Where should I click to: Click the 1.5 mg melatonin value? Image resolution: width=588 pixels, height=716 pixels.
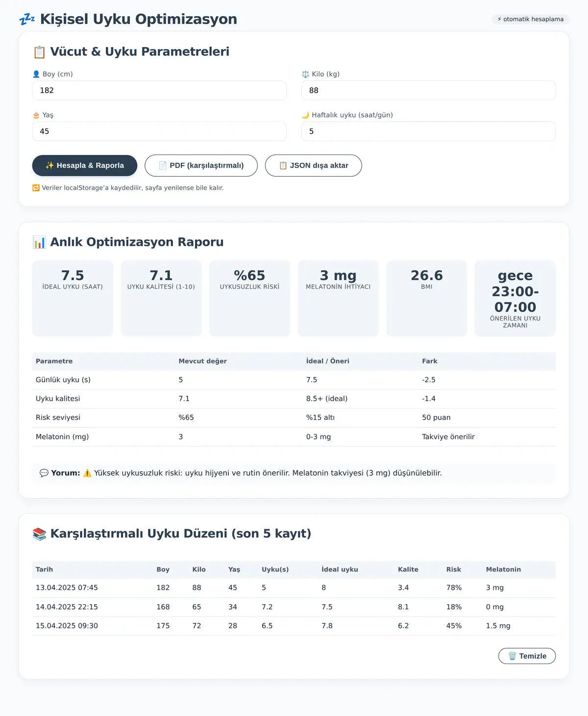coord(498,626)
